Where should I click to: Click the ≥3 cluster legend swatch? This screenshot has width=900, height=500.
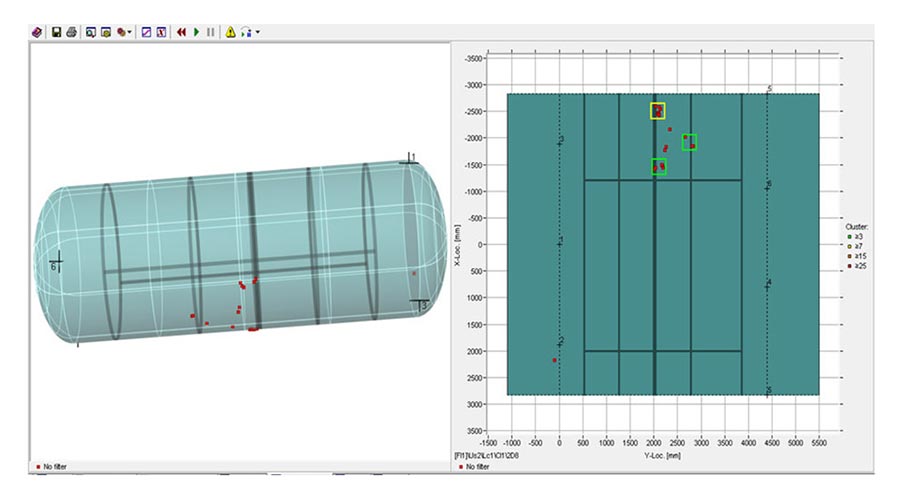(850, 236)
